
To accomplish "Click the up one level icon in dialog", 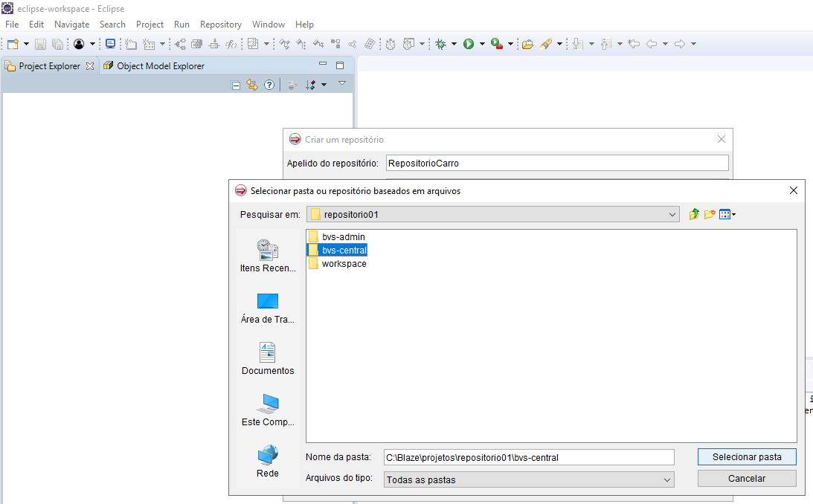I will pyautogui.click(x=693, y=214).
